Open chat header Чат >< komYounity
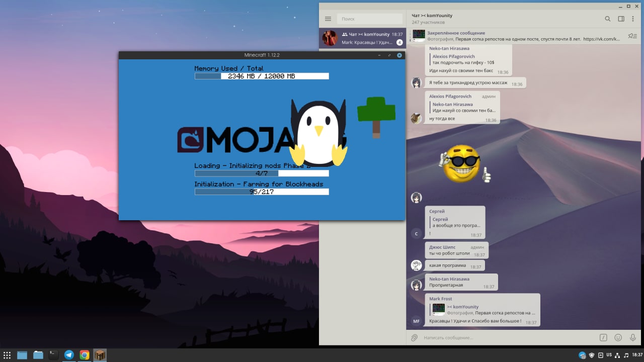The width and height of the screenshot is (644, 362). pyautogui.click(x=432, y=16)
